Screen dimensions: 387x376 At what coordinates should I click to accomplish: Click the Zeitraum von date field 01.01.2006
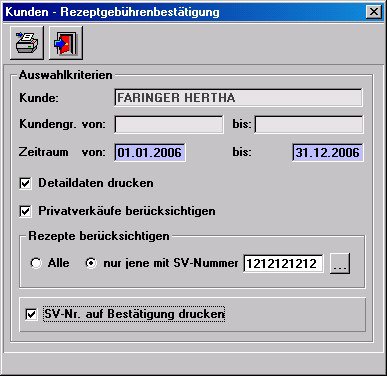pos(150,153)
